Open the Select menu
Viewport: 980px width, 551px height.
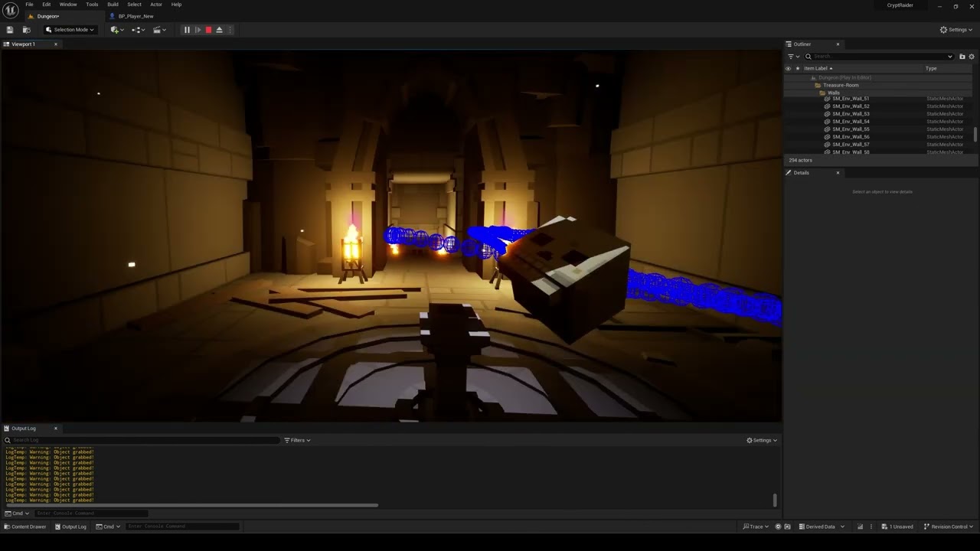coord(134,5)
